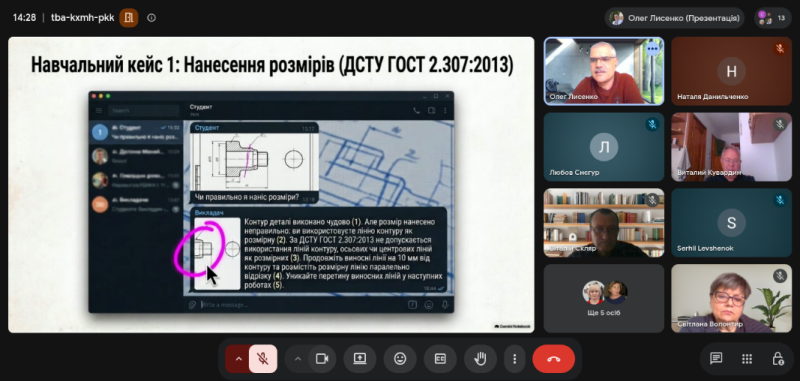Select Світлана Волонтир's video tile
The image size is (800, 381).
click(731, 298)
